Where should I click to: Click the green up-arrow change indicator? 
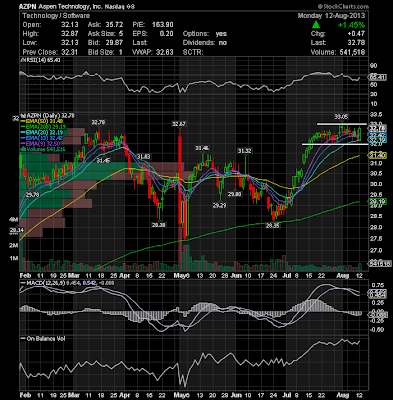point(316,25)
